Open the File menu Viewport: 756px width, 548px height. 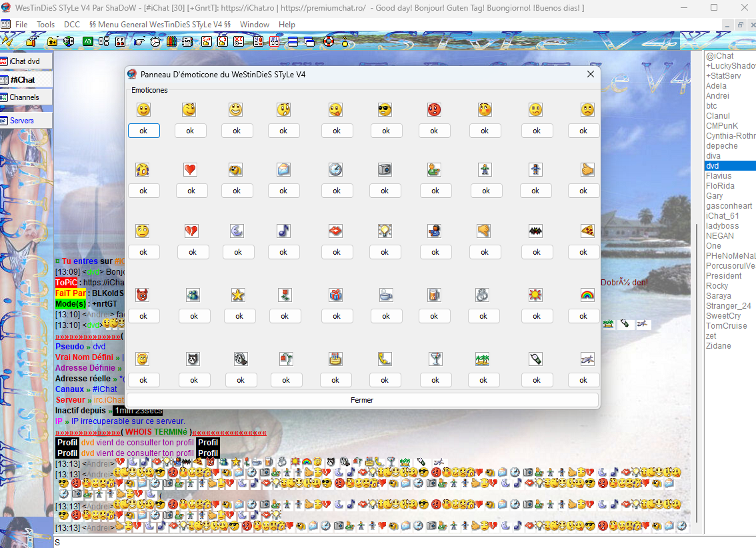point(21,25)
